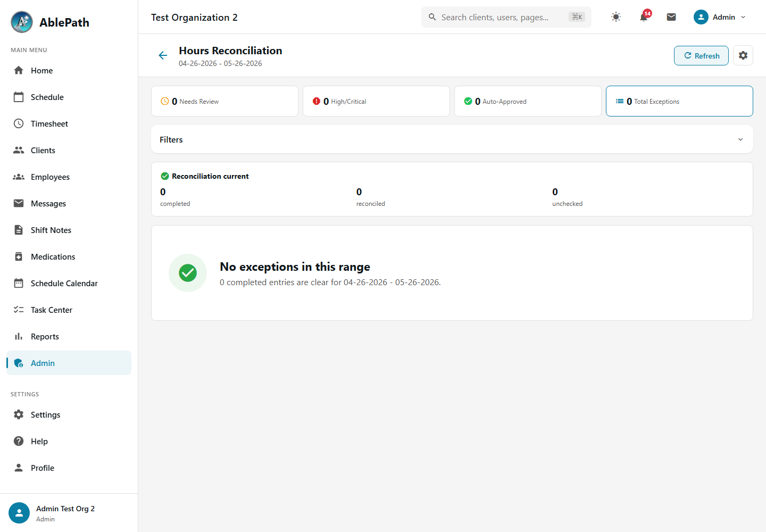The height and width of the screenshot is (532, 766).
Task: Click the Task Center checklist icon
Action: (x=19, y=310)
